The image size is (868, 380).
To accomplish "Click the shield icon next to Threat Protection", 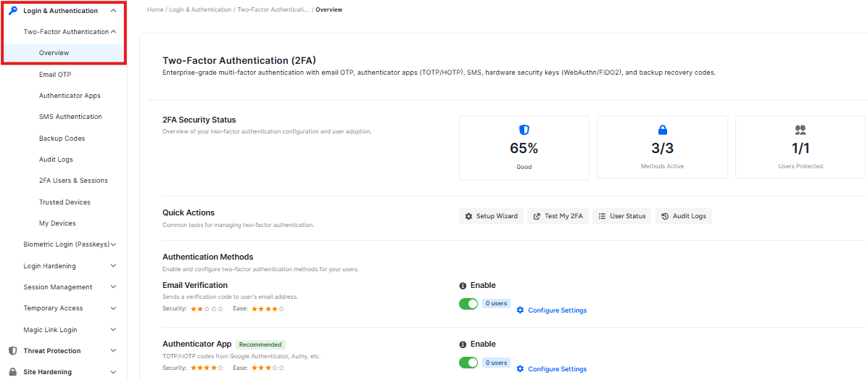I will click(12, 351).
